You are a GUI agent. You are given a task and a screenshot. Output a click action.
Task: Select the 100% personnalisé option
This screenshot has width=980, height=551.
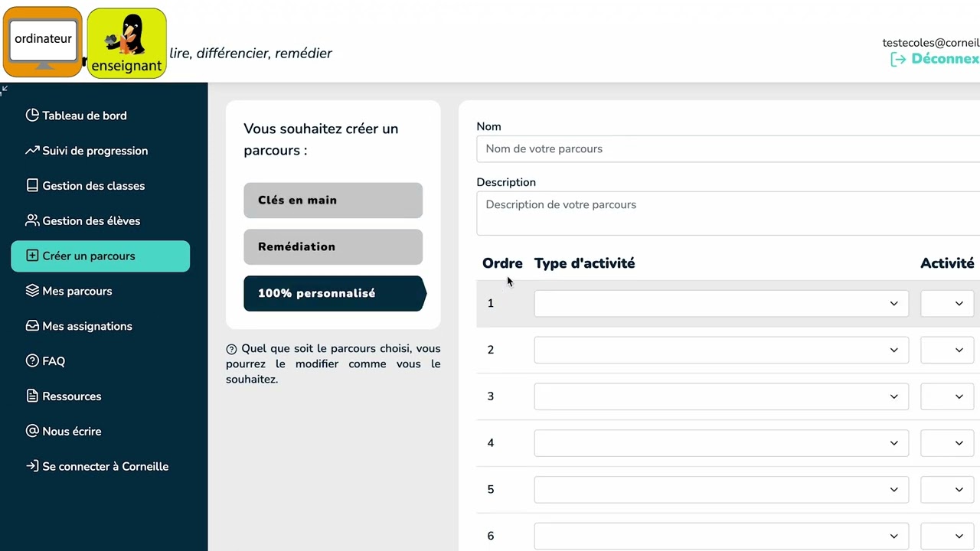click(335, 294)
